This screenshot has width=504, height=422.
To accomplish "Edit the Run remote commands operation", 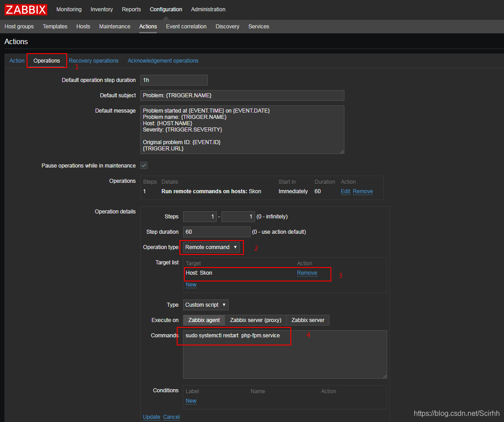I will 345,191.
